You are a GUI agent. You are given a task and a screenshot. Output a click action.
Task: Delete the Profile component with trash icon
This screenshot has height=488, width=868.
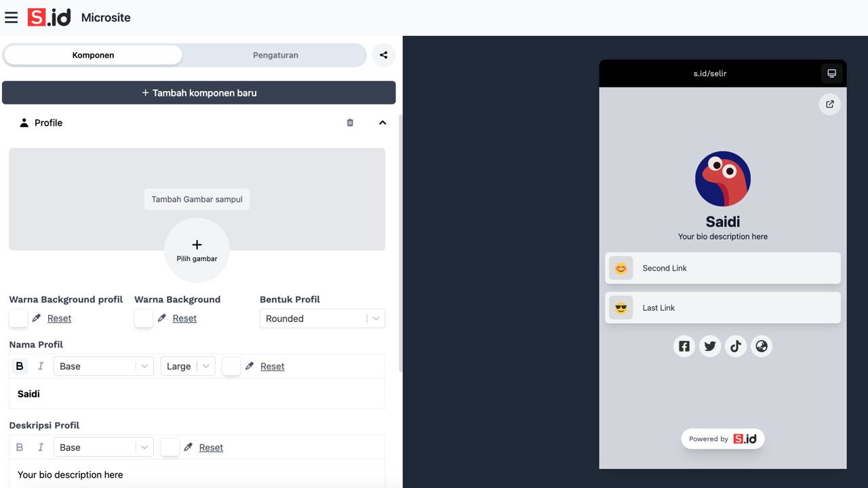pyautogui.click(x=350, y=123)
